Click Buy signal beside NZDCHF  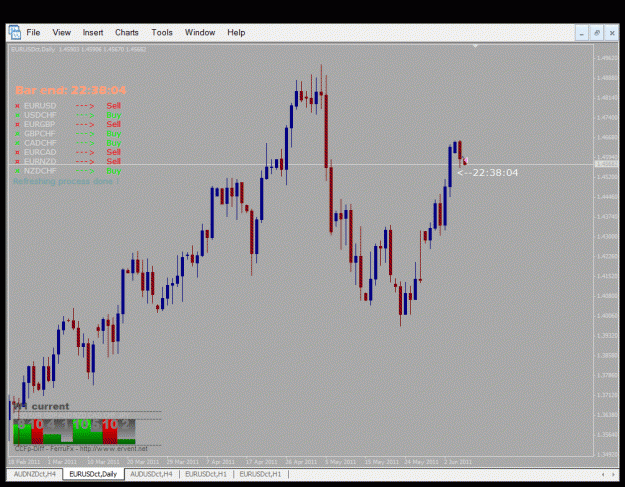pos(114,171)
